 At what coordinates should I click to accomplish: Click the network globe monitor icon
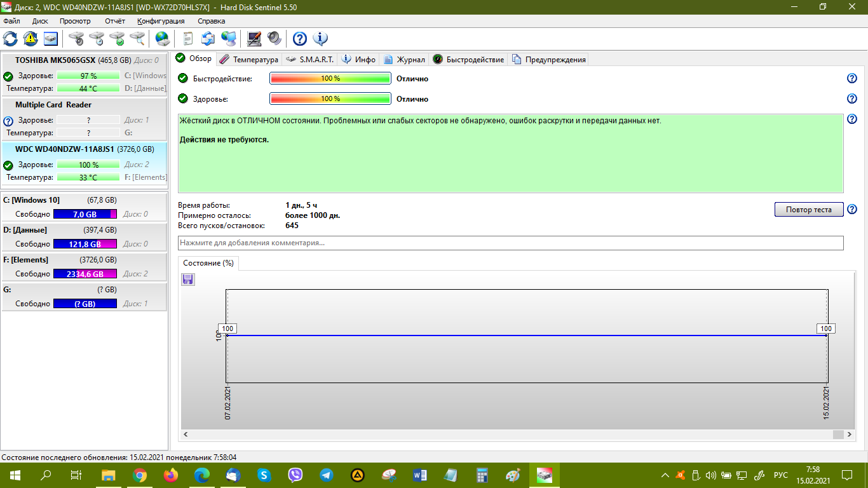tap(229, 39)
